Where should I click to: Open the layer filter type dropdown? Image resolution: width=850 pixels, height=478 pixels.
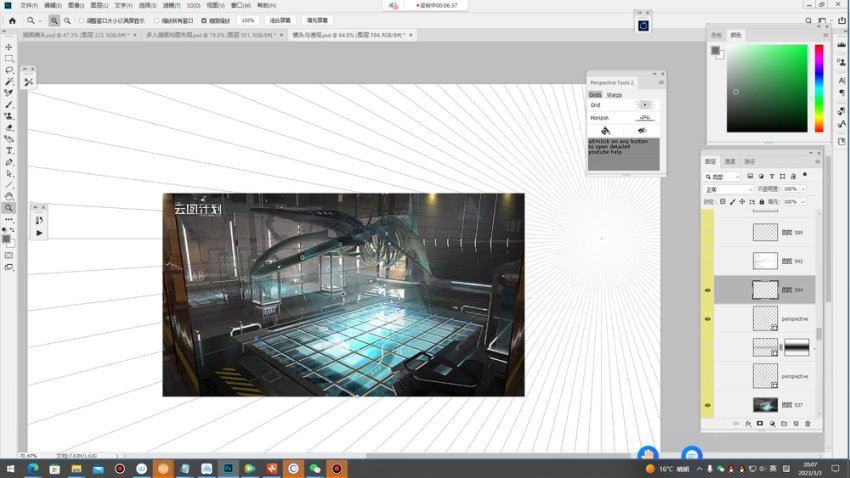click(723, 177)
